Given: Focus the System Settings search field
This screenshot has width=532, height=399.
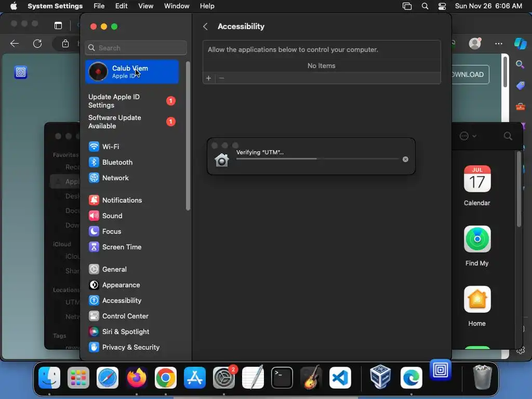Looking at the screenshot, I should [x=136, y=48].
